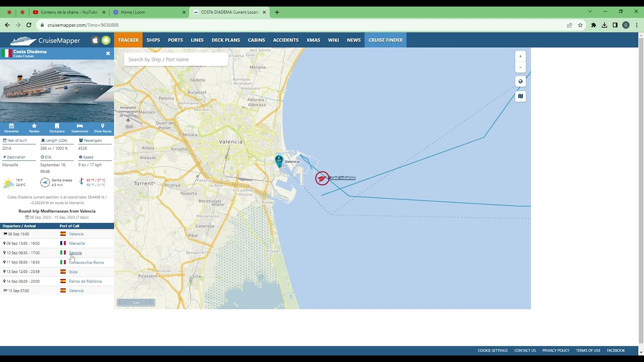Open a new browser tab
Screen dimensions: 644x362
[x=277, y=12]
